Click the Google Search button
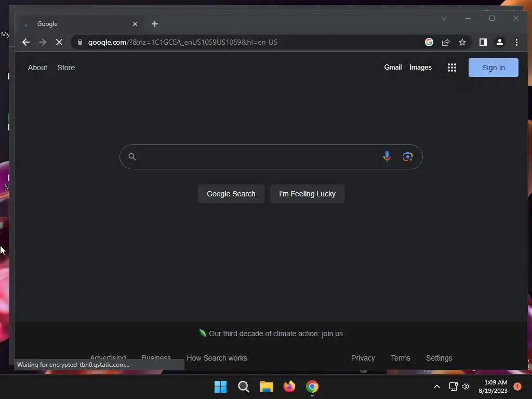532x399 pixels. click(231, 194)
